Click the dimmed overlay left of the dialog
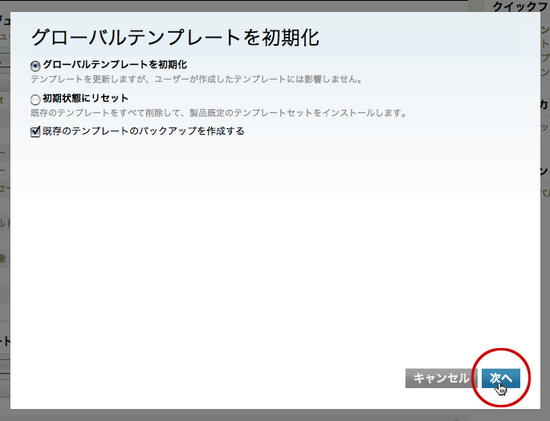 click(x=5, y=210)
